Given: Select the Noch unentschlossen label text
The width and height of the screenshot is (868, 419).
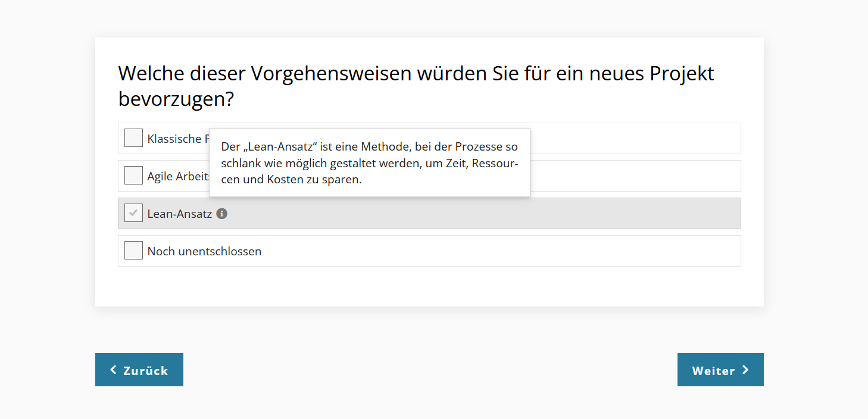Looking at the screenshot, I should point(204,251).
